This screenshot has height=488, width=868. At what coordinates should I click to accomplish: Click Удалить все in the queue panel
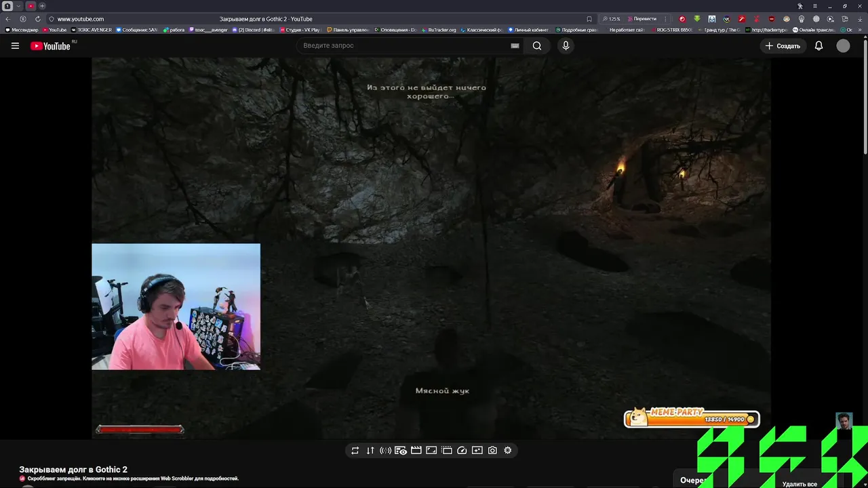pyautogui.click(x=800, y=484)
